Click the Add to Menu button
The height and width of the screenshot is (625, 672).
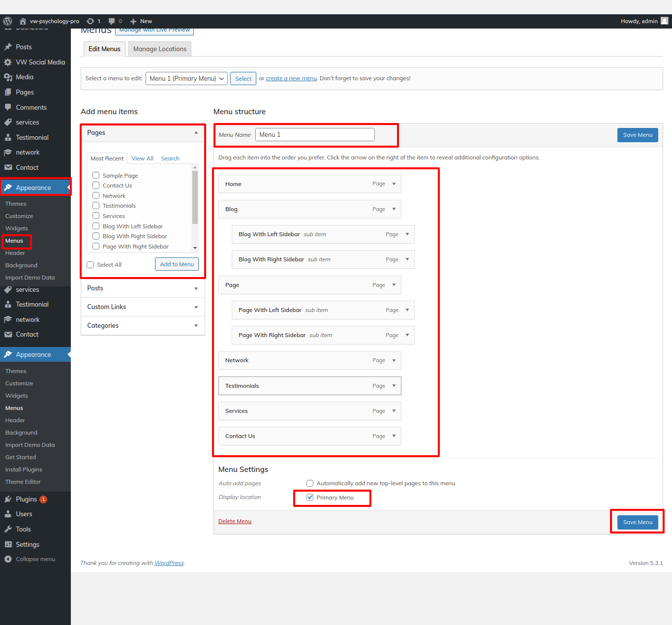(x=177, y=264)
